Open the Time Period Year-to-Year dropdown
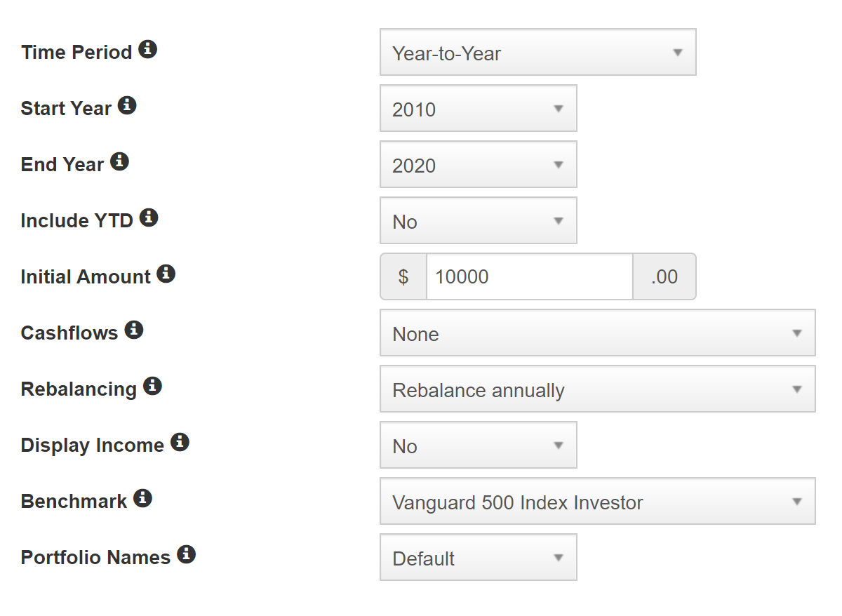Image resolution: width=842 pixels, height=616 pixels. tap(538, 52)
